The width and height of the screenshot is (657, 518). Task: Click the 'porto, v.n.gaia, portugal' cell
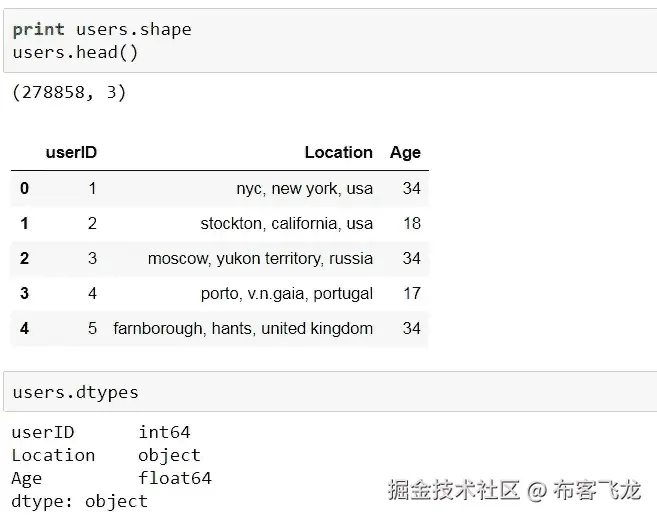click(x=286, y=293)
